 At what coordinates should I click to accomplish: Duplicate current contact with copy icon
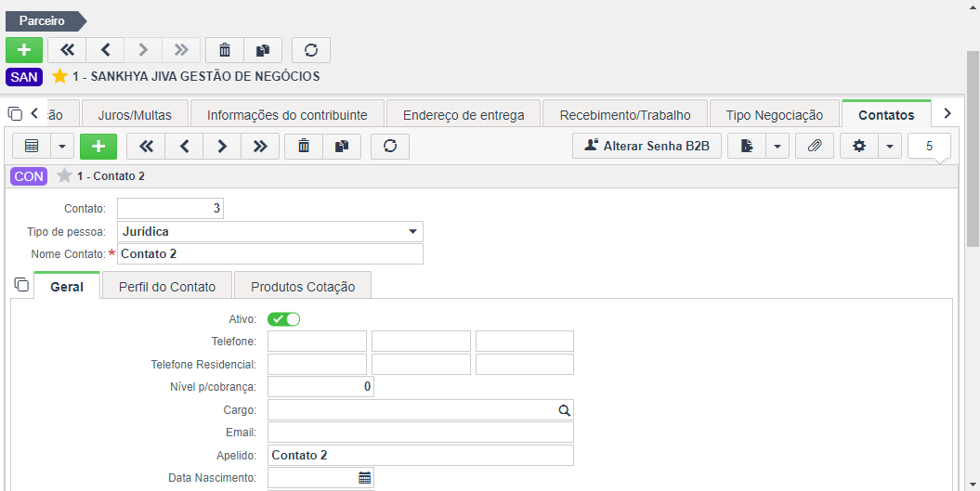tap(342, 146)
